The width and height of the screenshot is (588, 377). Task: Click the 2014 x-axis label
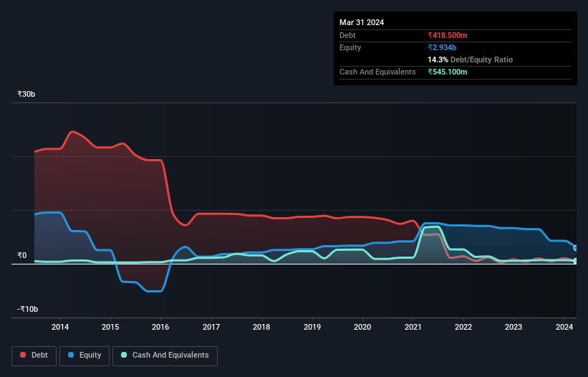[60, 327]
